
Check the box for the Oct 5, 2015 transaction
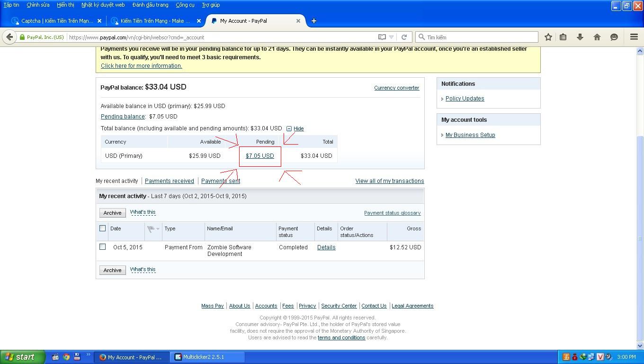tap(102, 247)
